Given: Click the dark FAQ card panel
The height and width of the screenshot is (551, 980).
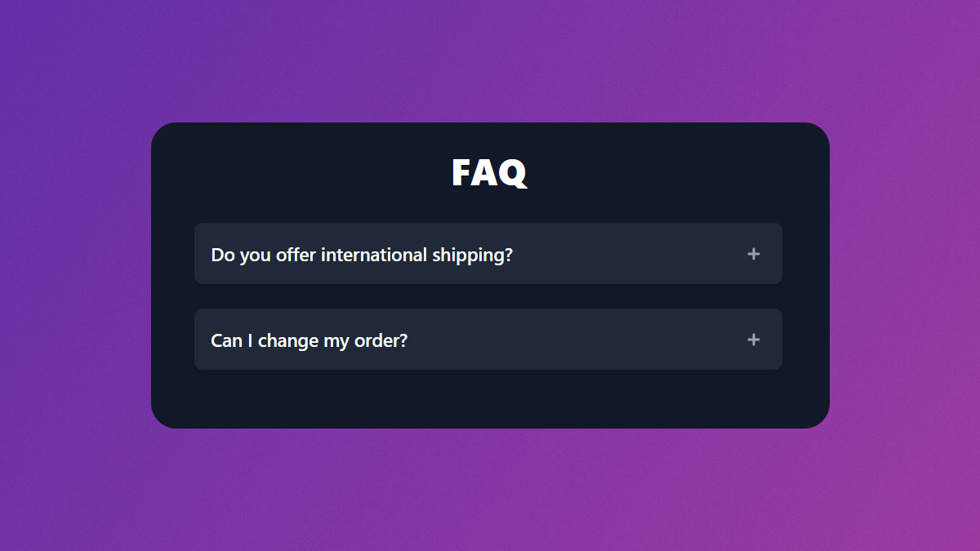Looking at the screenshot, I should 488,400.
